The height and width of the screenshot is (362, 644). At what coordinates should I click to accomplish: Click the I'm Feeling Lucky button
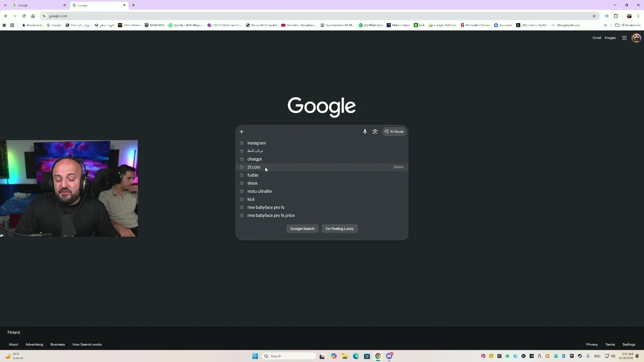(x=340, y=229)
